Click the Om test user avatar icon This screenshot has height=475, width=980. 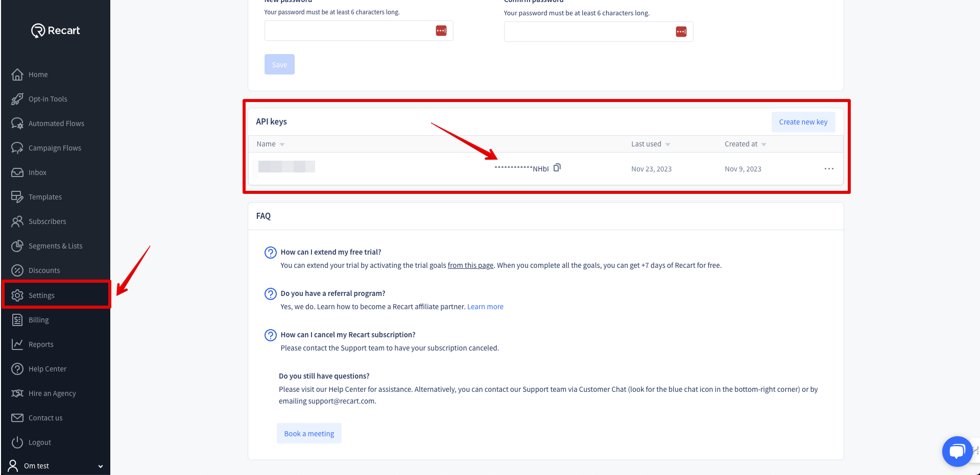coord(13,466)
